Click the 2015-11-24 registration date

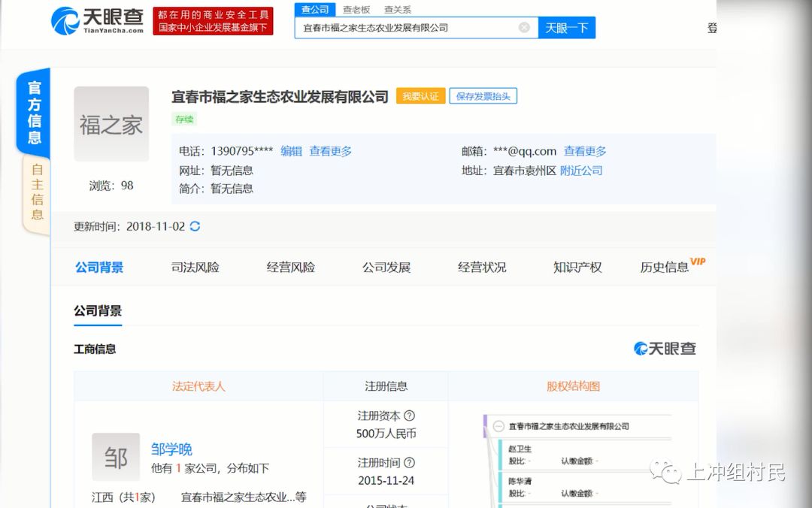click(386, 480)
